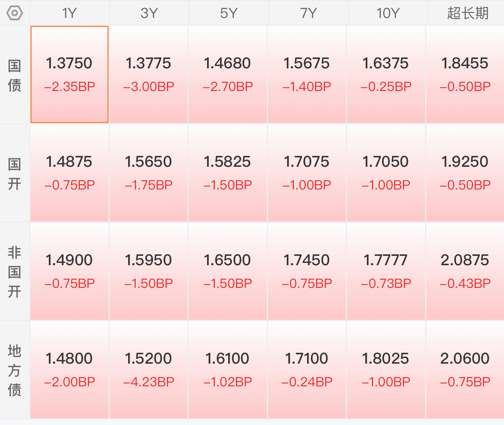This screenshot has width=504, height=425.
Task: Choose the 国开 7Y cell showing 1.7075
Action: tap(307, 173)
